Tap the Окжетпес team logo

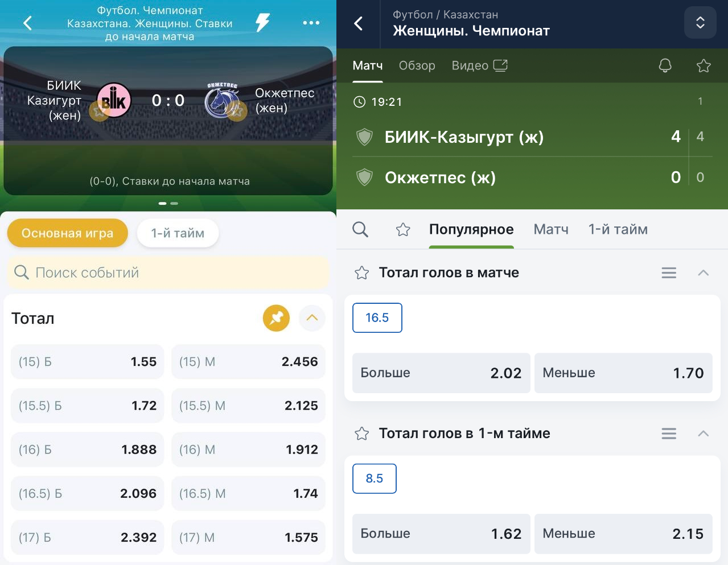click(222, 100)
